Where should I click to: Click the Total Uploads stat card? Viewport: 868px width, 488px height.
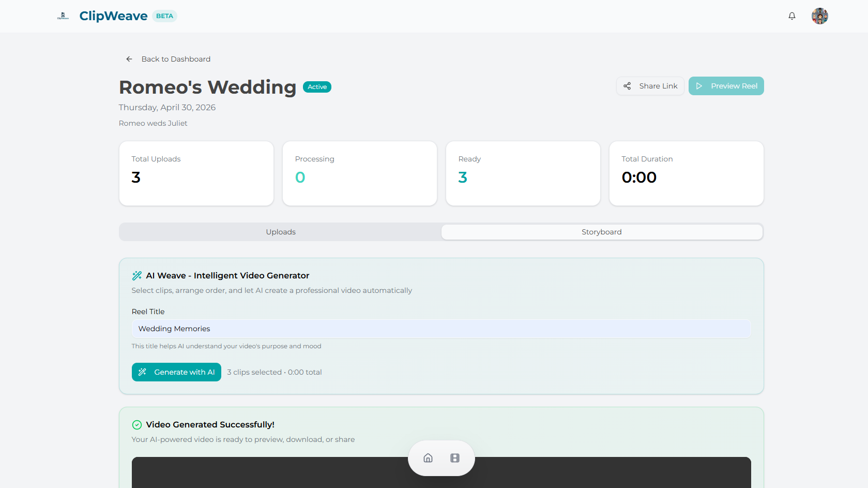(x=196, y=173)
